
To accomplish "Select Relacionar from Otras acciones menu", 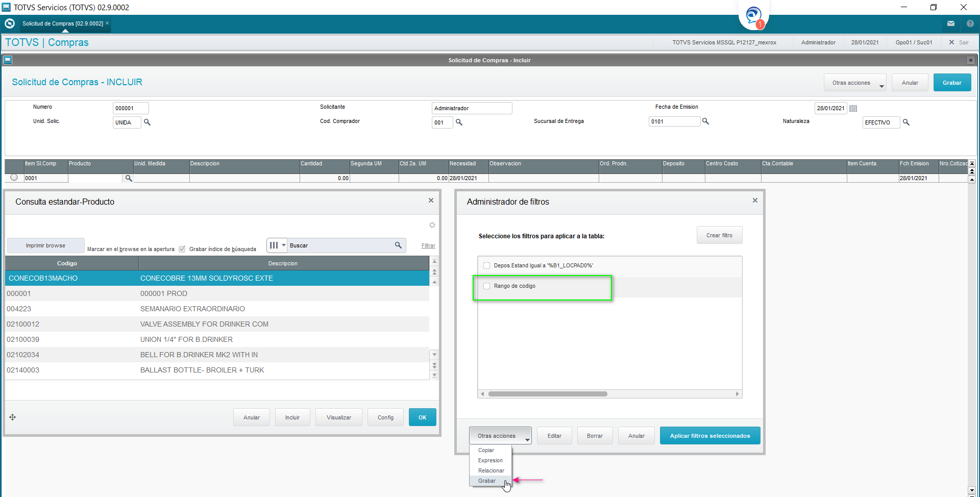I will pyautogui.click(x=491, y=470).
